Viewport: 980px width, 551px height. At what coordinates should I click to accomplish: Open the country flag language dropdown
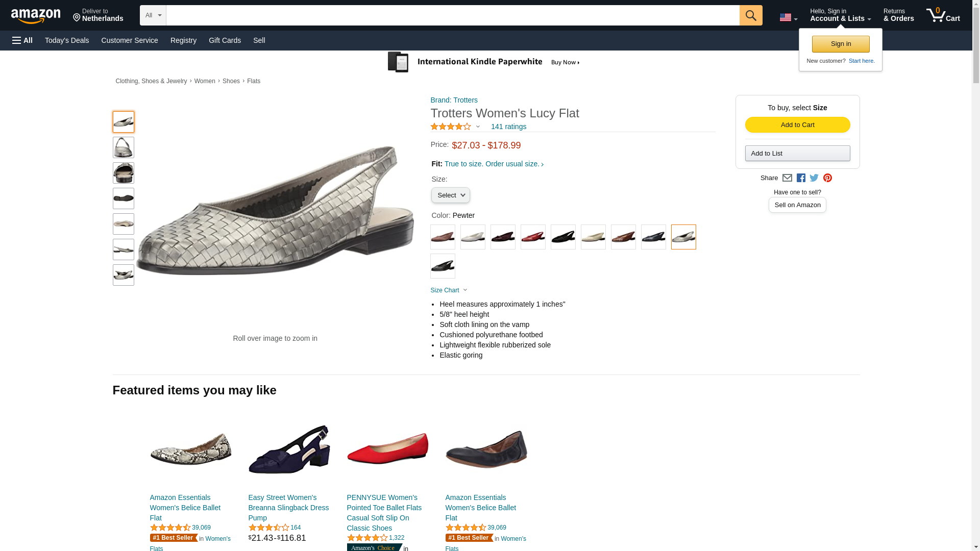click(788, 17)
